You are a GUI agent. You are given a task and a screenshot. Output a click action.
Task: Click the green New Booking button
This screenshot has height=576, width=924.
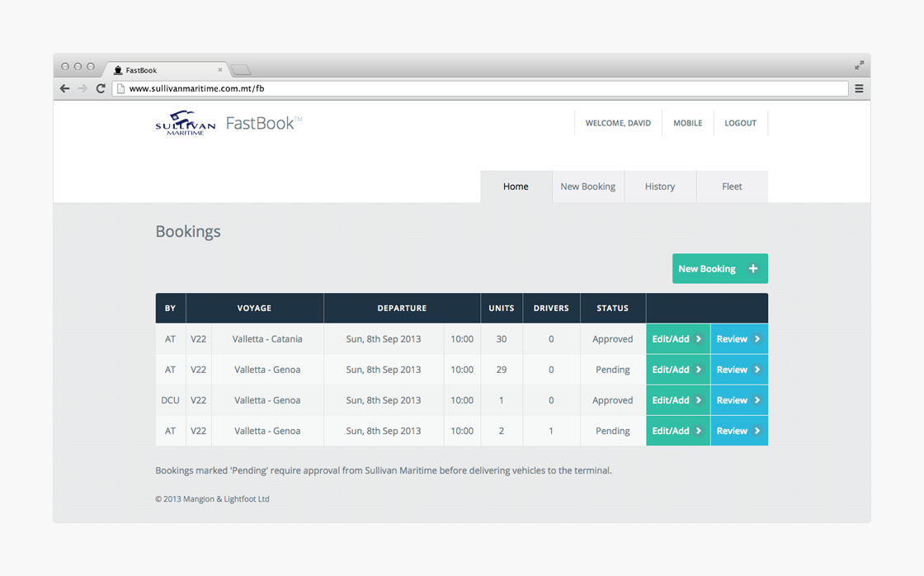tap(720, 268)
